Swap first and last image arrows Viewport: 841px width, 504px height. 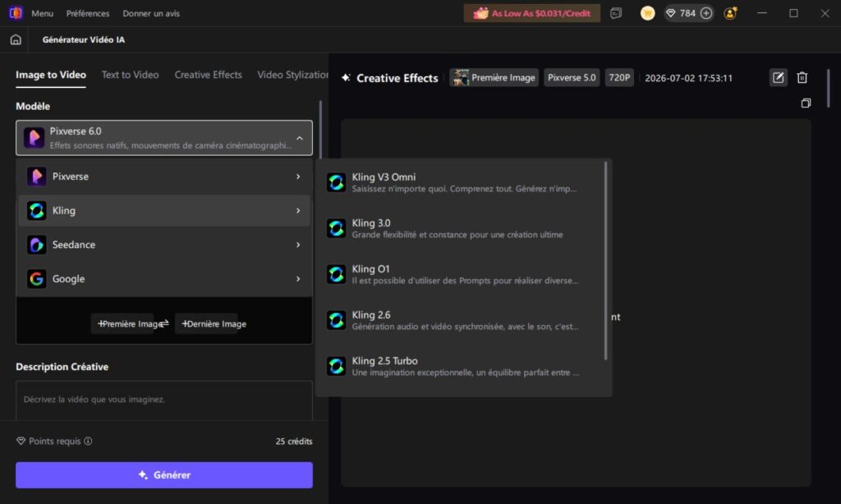[164, 323]
